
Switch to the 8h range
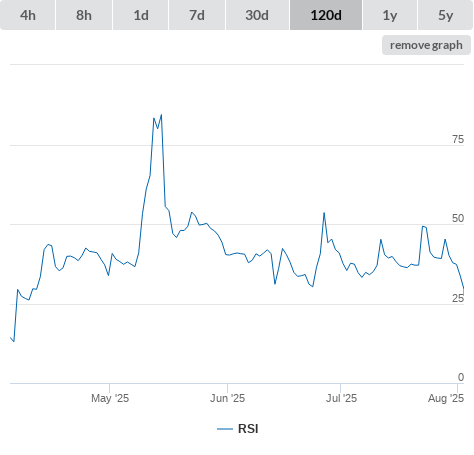pyautogui.click(x=84, y=15)
